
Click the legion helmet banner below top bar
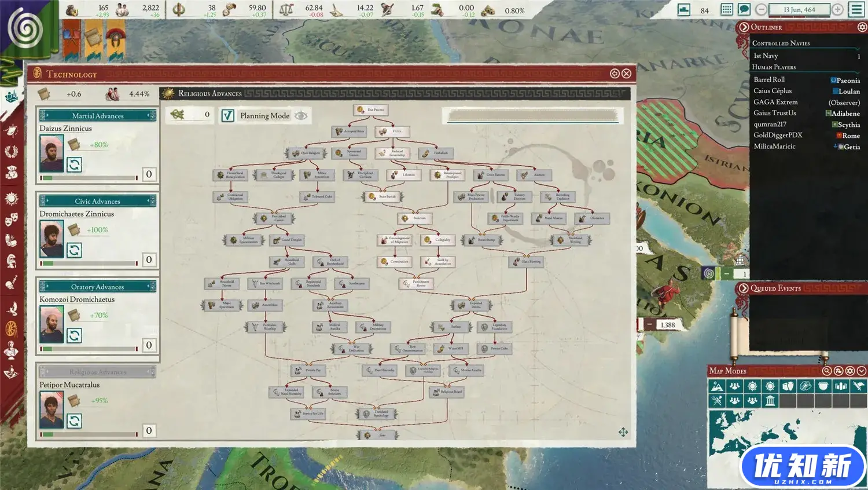(x=116, y=39)
